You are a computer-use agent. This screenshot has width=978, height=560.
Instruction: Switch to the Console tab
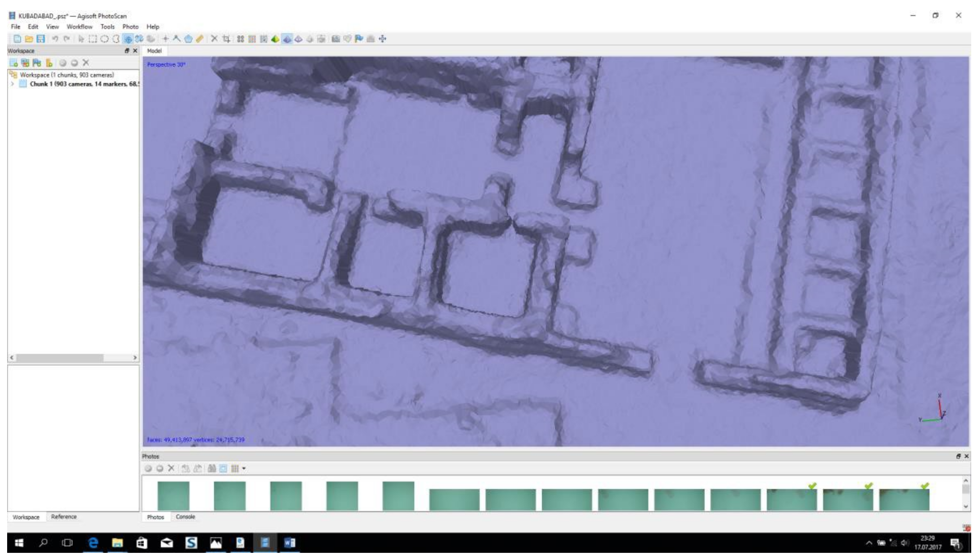point(185,517)
